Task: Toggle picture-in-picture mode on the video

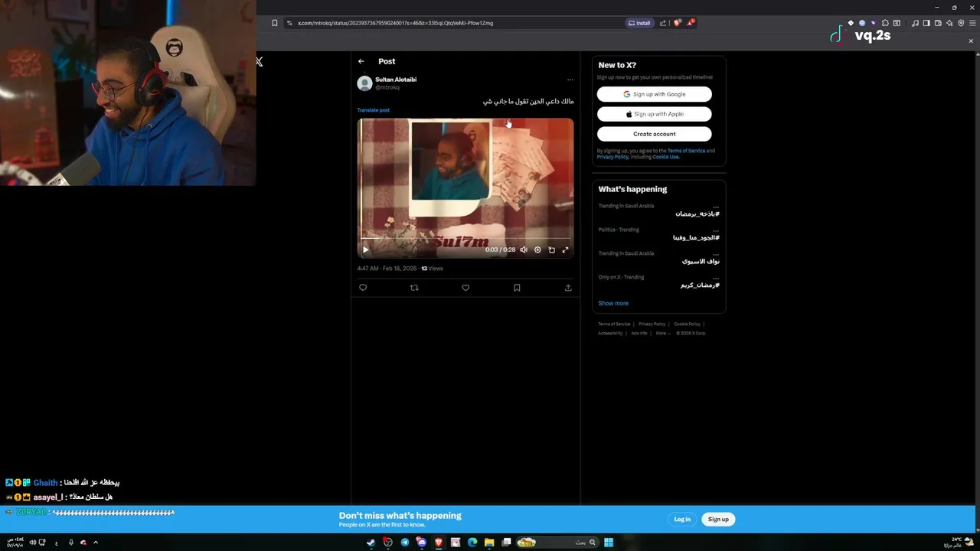Action: [x=551, y=249]
